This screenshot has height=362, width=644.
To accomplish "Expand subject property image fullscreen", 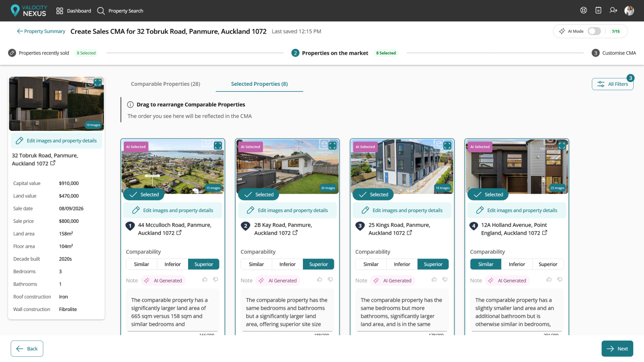I will click(x=98, y=82).
